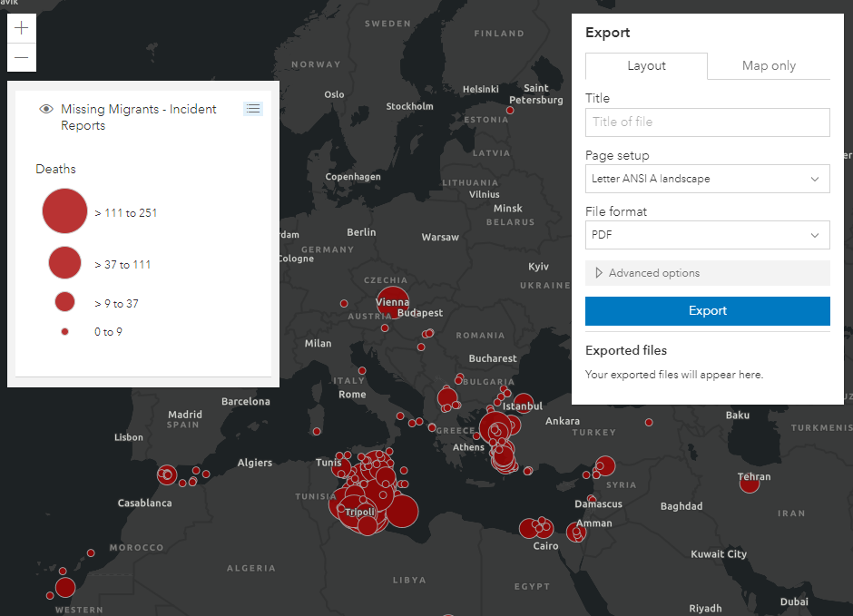The height and width of the screenshot is (616, 853).
Task: Zoom in with the plus button
Action: point(22,28)
